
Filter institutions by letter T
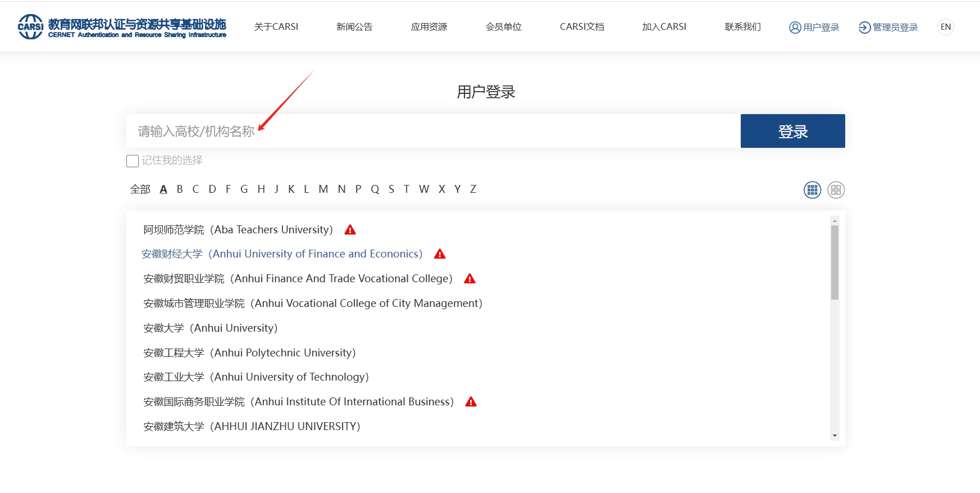click(x=407, y=189)
